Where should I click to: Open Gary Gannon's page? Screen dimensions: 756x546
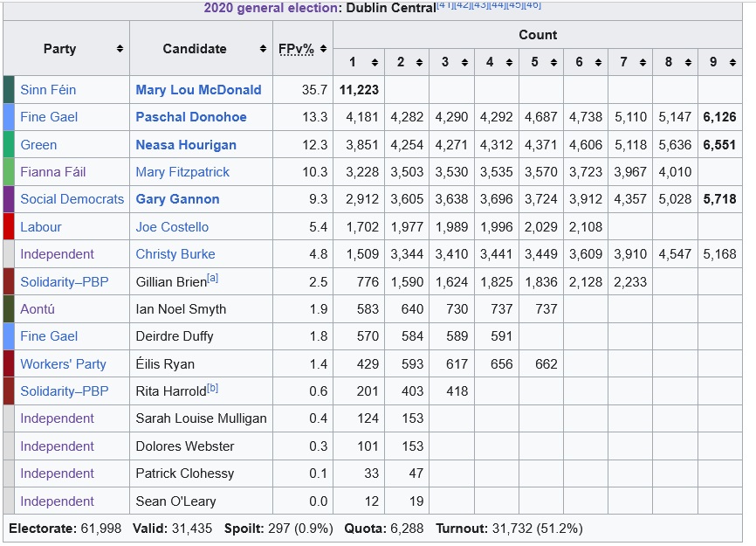point(177,198)
